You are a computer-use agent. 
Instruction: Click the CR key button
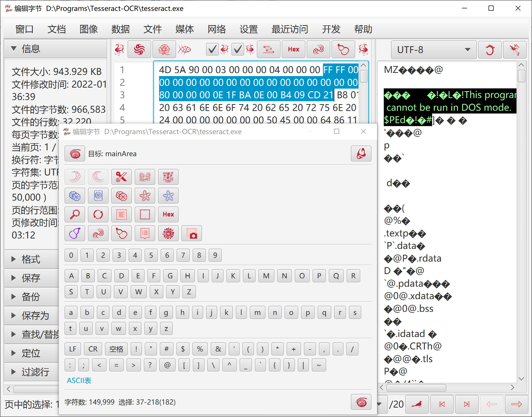pyautogui.click(x=93, y=349)
